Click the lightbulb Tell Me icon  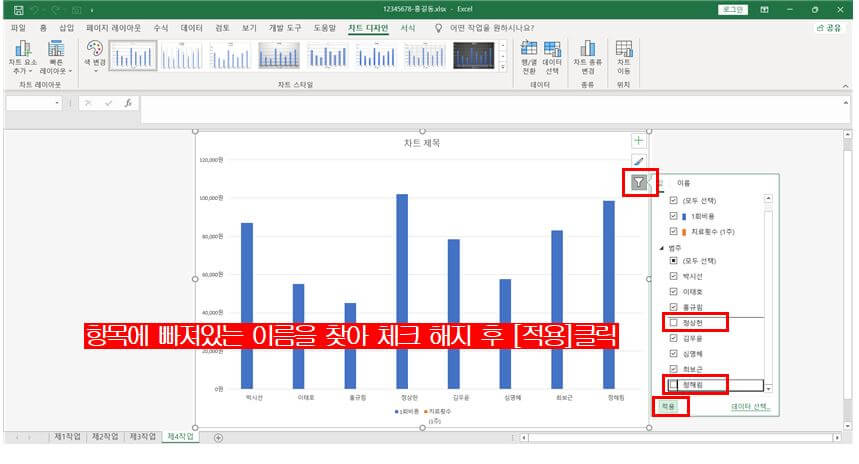[x=438, y=28]
